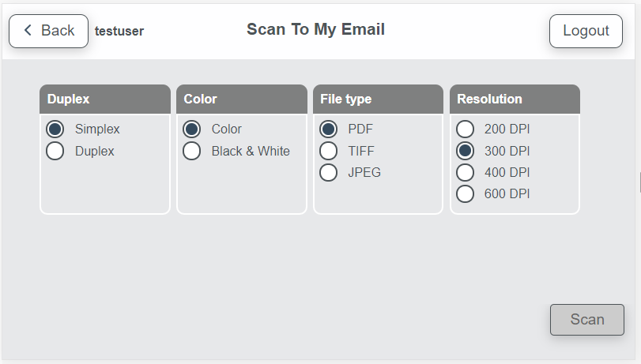The width and height of the screenshot is (641, 364).
Task: Set file type to JPEG
Action: 329,172
